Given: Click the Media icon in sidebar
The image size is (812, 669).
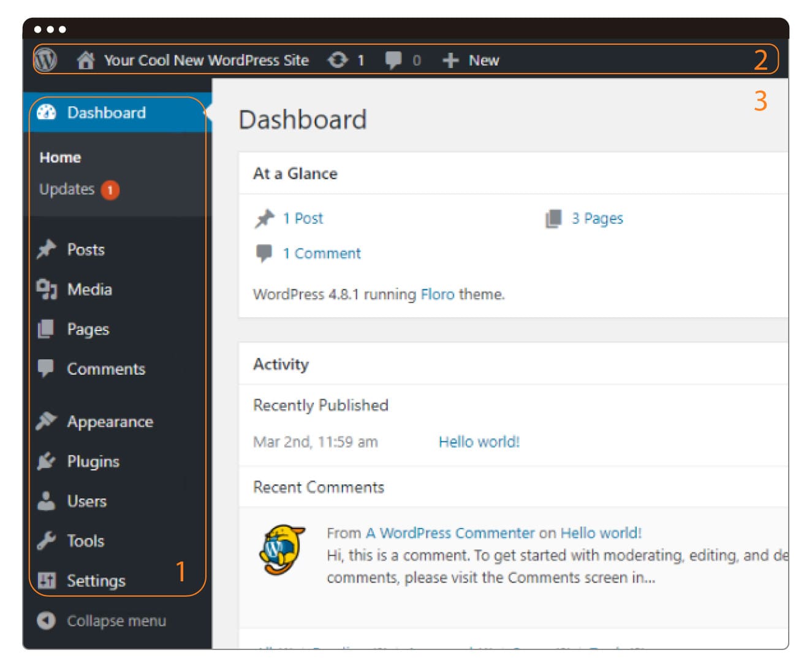Looking at the screenshot, I should pyautogui.click(x=47, y=289).
